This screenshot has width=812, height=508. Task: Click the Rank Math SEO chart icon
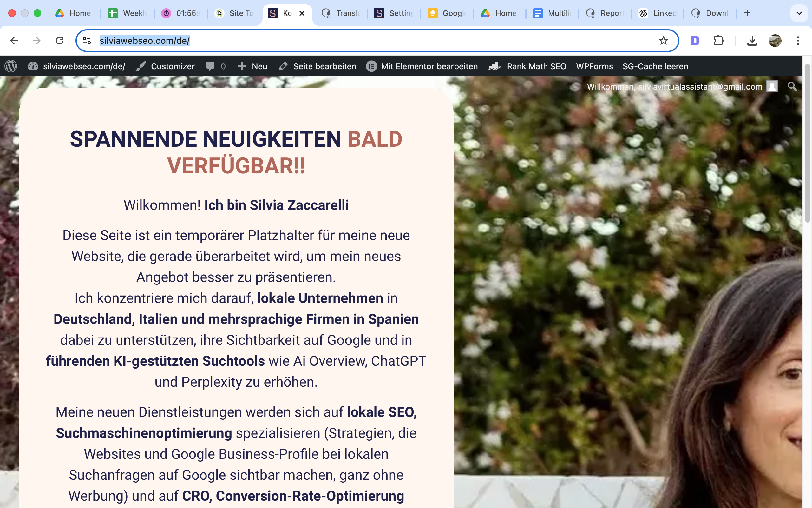click(x=494, y=66)
